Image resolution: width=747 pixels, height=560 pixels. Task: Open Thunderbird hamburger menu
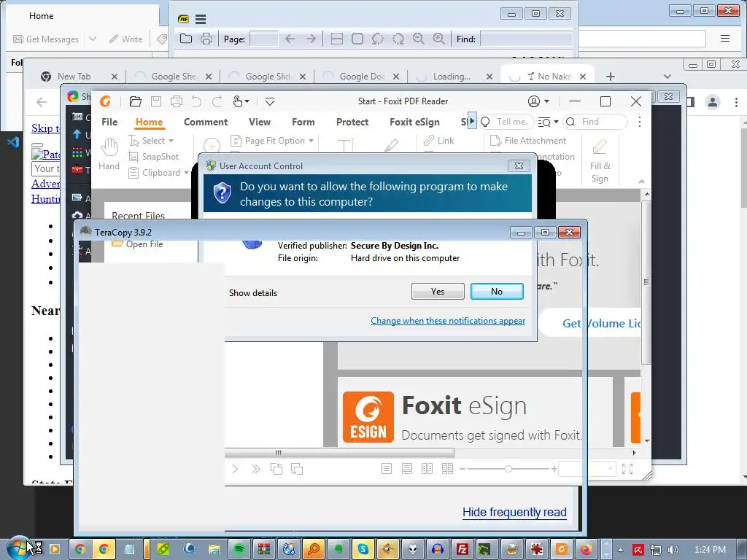(725, 38)
